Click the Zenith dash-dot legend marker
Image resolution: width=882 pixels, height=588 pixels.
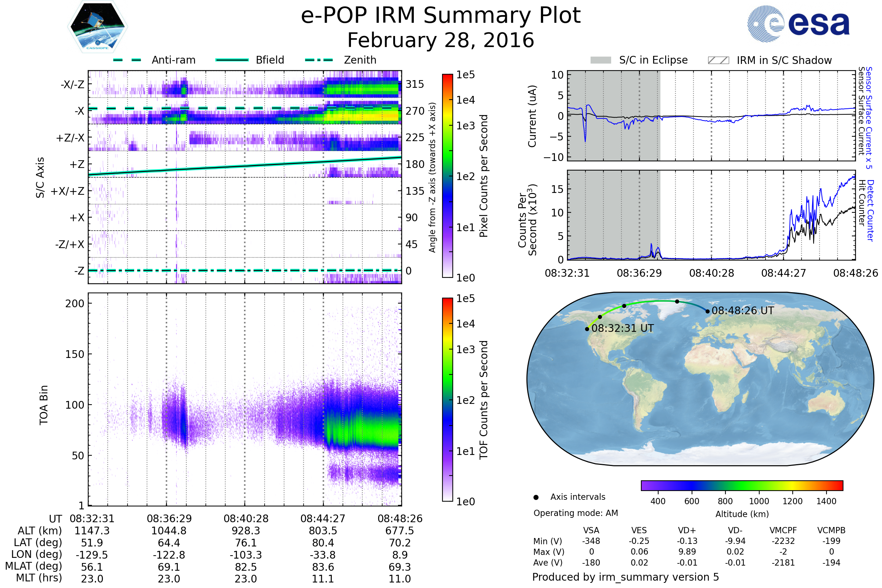(x=319, y=60)
